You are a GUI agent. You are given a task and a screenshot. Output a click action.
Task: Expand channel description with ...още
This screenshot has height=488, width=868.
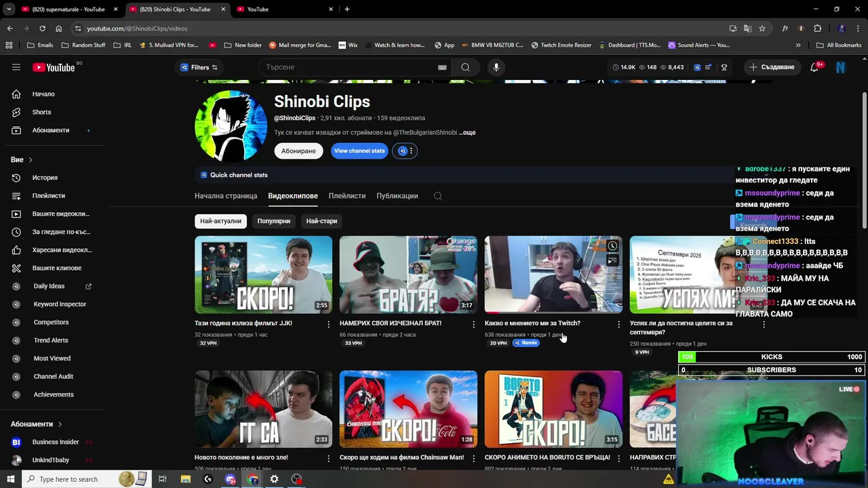click(467, 133)
